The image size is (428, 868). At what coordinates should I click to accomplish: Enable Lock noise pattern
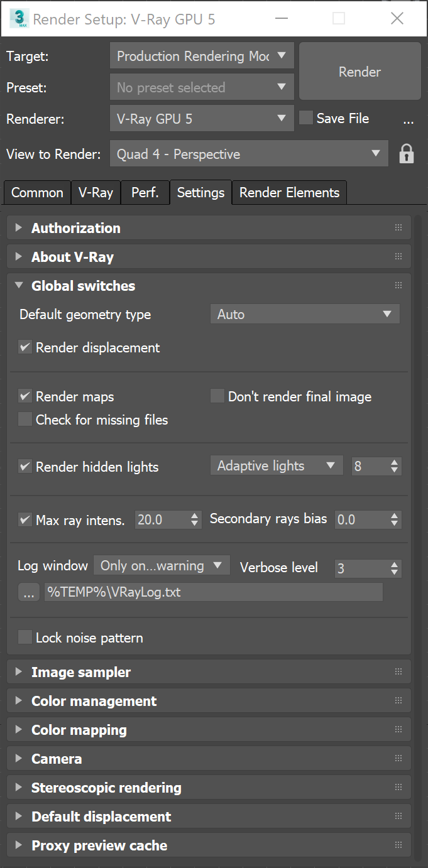(x=25, y=637)
